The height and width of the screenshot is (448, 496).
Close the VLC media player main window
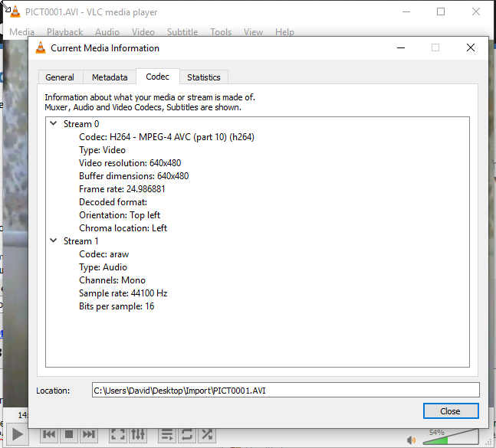click(476, 11)
